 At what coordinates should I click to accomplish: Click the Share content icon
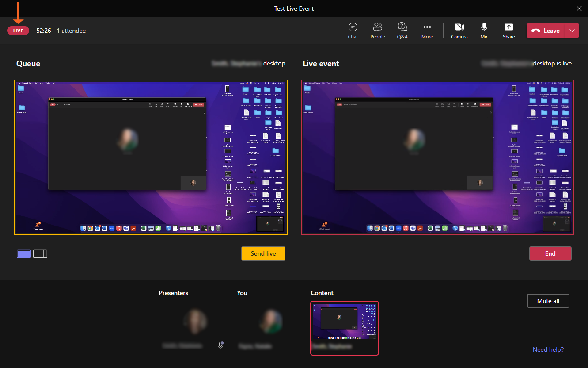[508, 31]
